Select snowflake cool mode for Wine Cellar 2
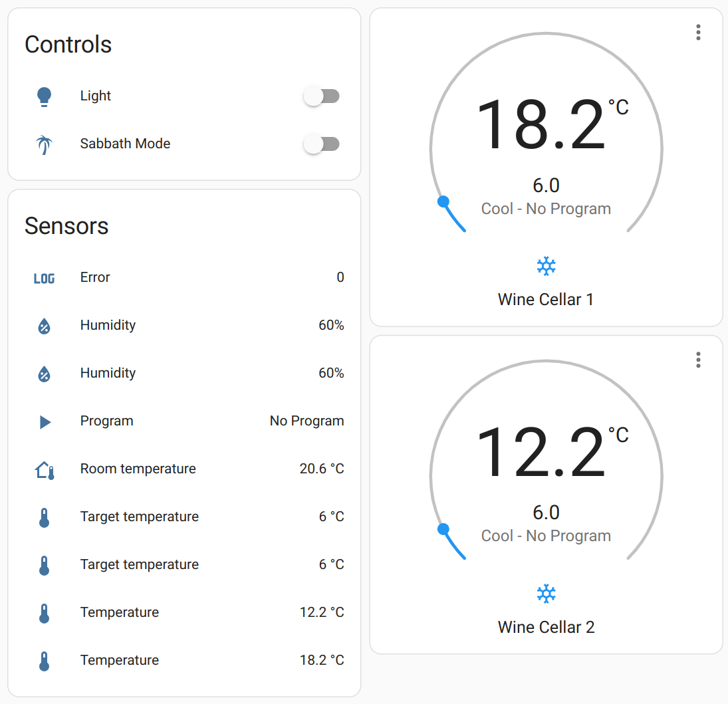The image size is (728, 704). (x=546, y=594)
